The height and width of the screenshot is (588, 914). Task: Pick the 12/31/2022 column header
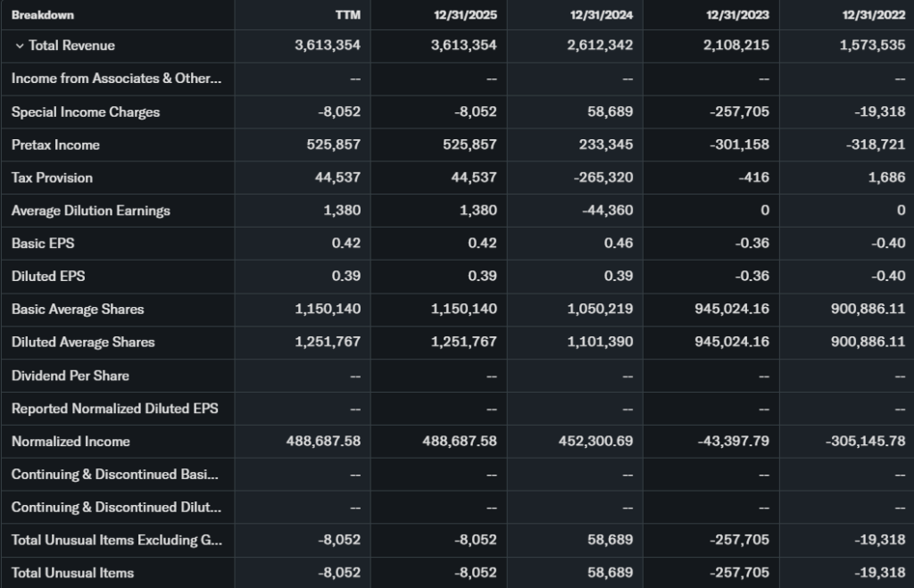point(875,15)
